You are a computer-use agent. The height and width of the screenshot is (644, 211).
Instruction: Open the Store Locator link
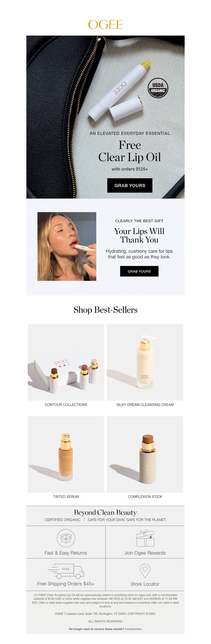[145, 584]
